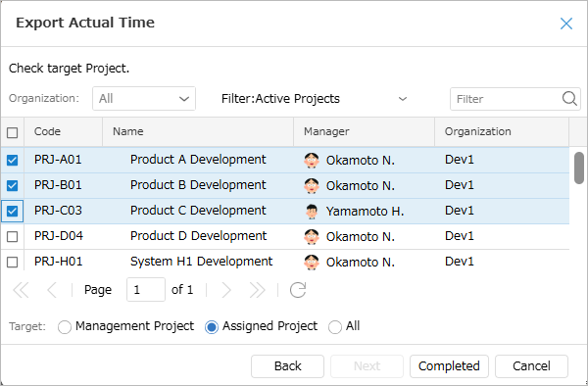Select the Management Project radio option
Image resolution: width=588 pixels, height=386 pixels.
[65, 327]
